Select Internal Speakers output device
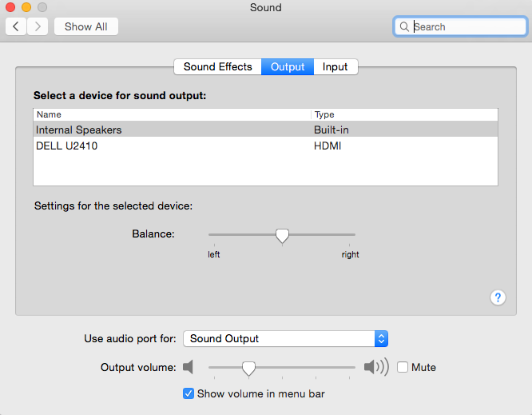Viewport: 532px width, 415px height. [266, 130]
